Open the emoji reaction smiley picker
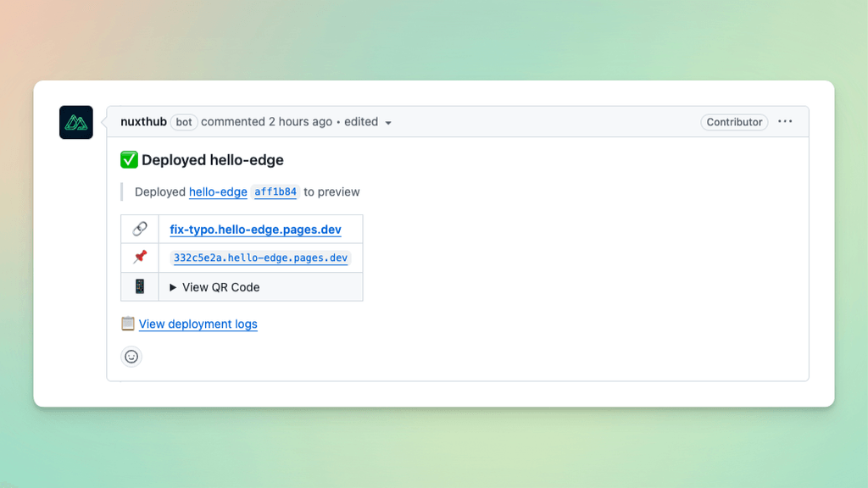Image resolution: width=868 pixels, height=488 pixels. pos(131,357)
